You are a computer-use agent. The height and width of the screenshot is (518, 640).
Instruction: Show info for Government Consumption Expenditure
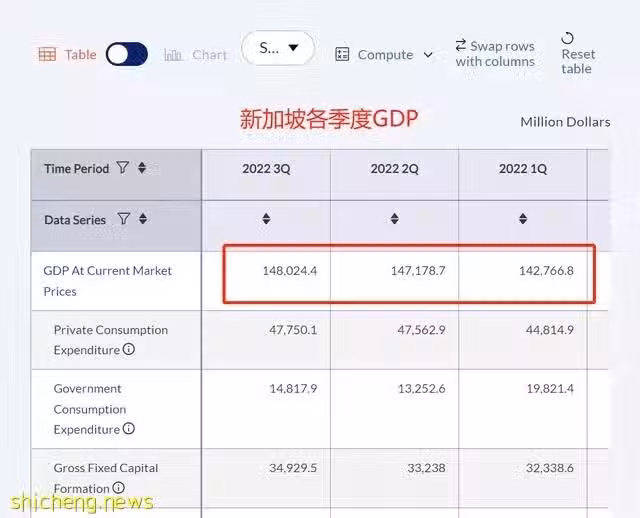pos(129,429)
